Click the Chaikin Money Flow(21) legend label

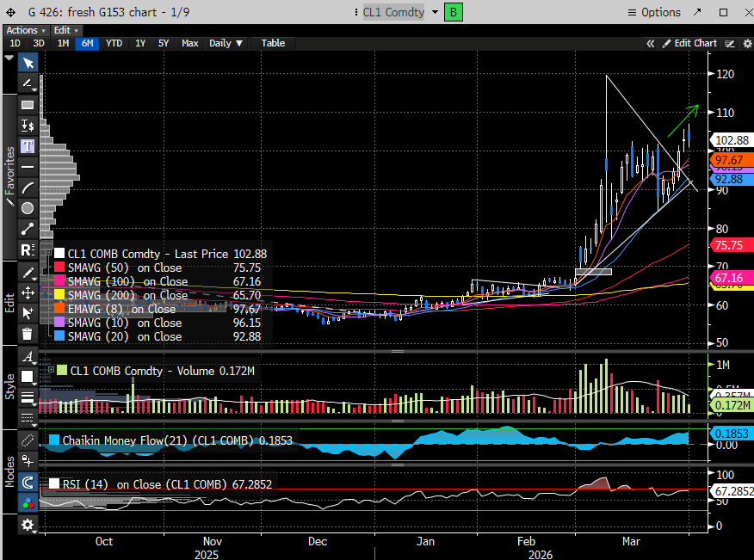tap(177, 440)
